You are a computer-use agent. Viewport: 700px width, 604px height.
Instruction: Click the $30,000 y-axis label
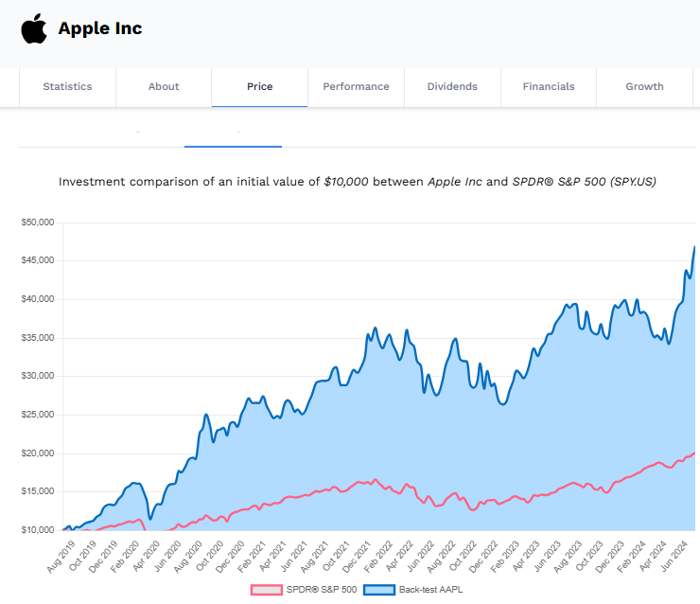click(x=38, y=376)
